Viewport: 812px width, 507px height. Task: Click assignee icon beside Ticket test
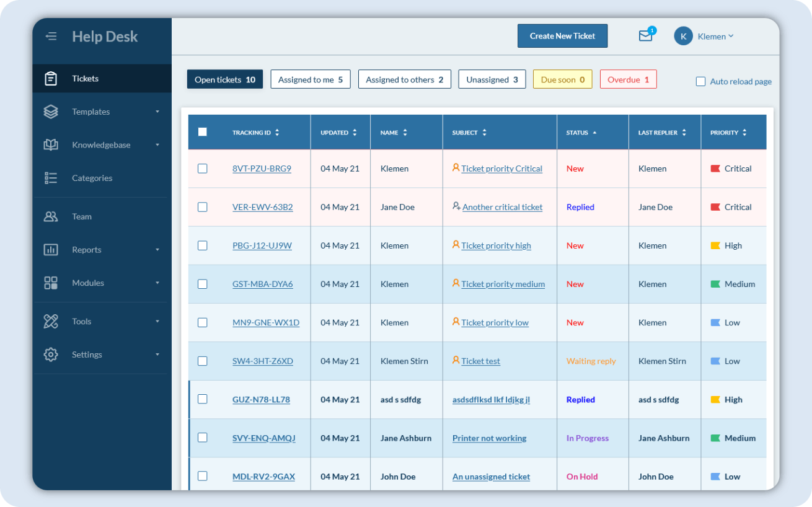(x=456, y=359)
